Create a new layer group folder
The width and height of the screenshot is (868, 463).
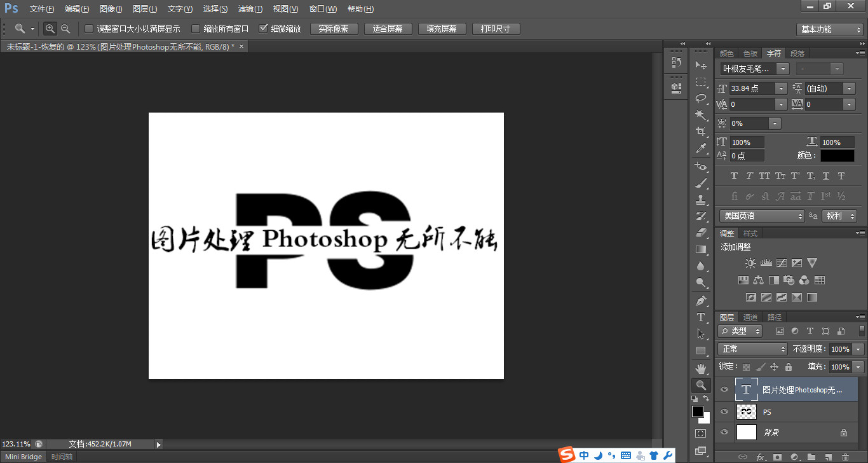pos(811,457)
